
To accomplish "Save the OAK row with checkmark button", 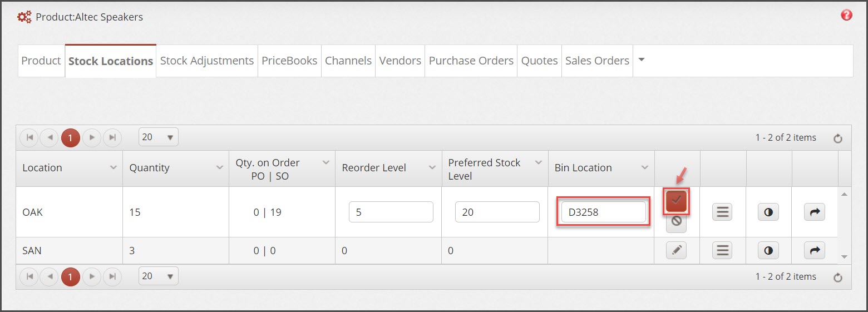I will coord(676,201).
